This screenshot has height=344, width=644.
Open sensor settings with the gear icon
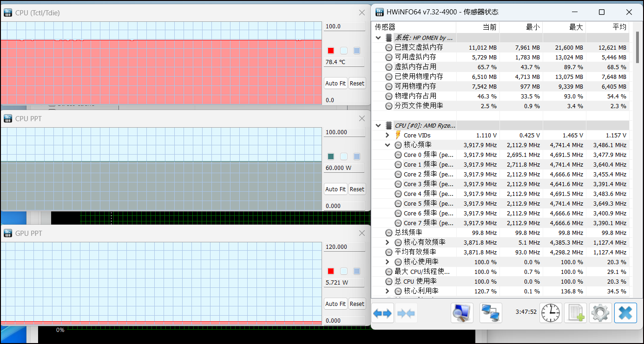[x=600, y=313]
